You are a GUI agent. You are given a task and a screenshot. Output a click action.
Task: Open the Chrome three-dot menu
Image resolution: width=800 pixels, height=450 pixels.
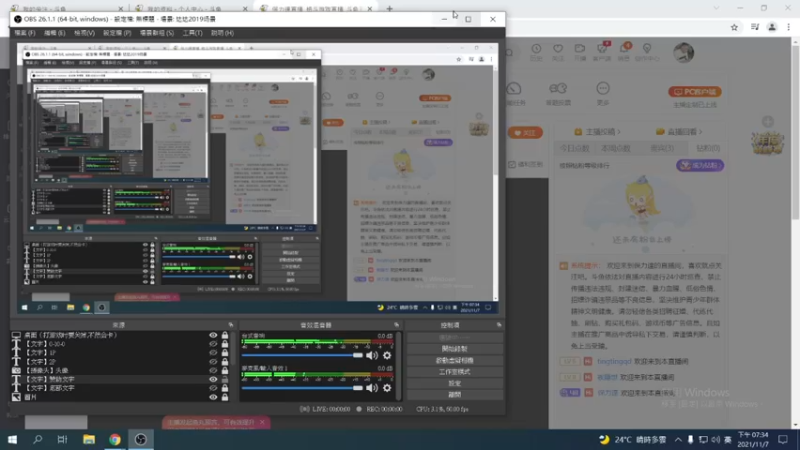[x=789, y=28]
